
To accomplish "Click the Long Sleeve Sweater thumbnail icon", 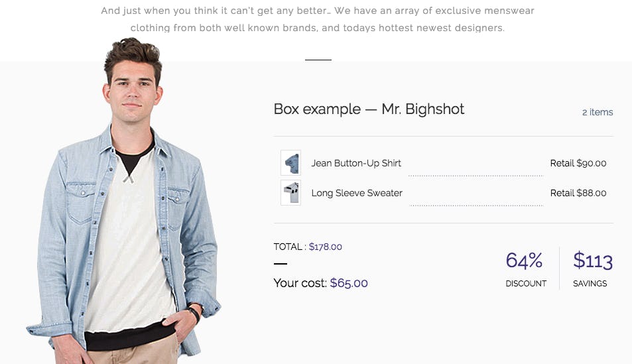I will coord(290,193).
